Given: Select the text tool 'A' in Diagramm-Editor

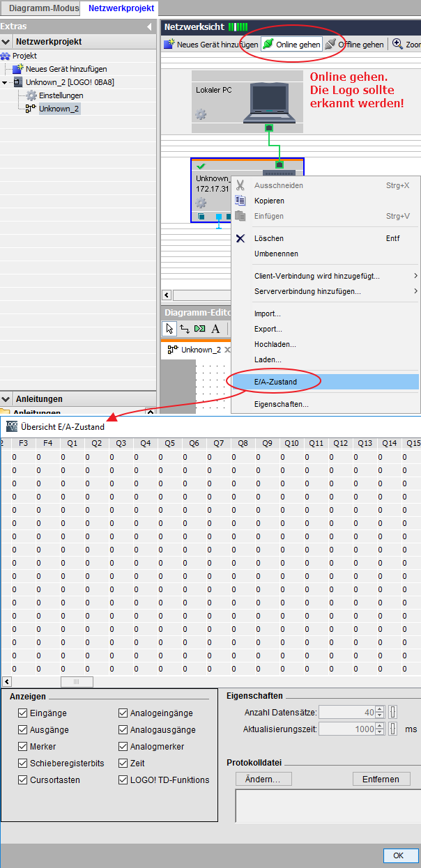Looking at the screenshot, I should [x=215, y=329].
